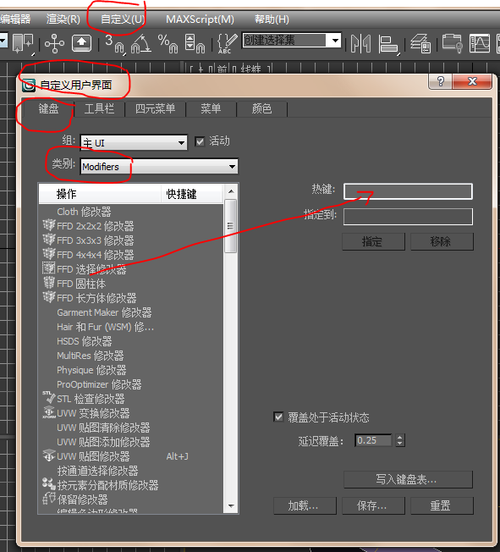500x552 pixels.
Task: Toggle the percent snap icon
Action: click(x=168, y=44)
